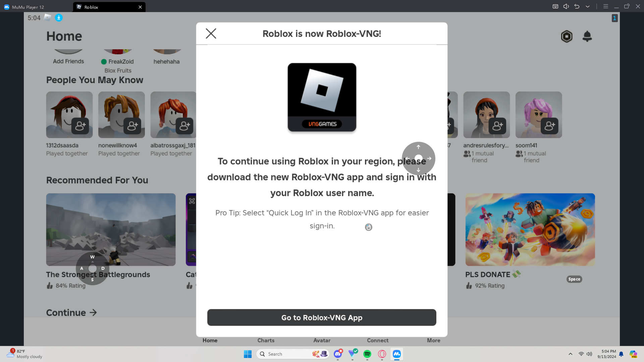Switch to the MuMu Player 12 home tab
Viewport: 644px width, 362px height.
(x=24, y=7)
